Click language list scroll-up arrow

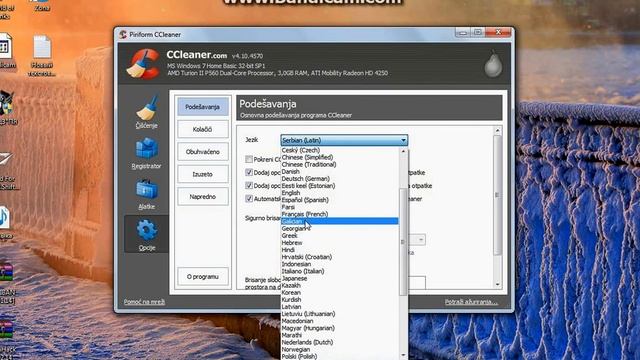pyautogui.click(x=403, y=151)
